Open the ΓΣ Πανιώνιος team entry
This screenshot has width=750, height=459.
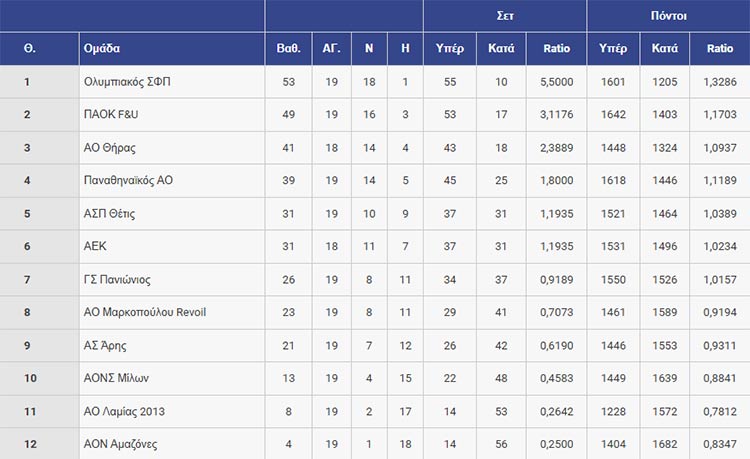click(120, 280)
